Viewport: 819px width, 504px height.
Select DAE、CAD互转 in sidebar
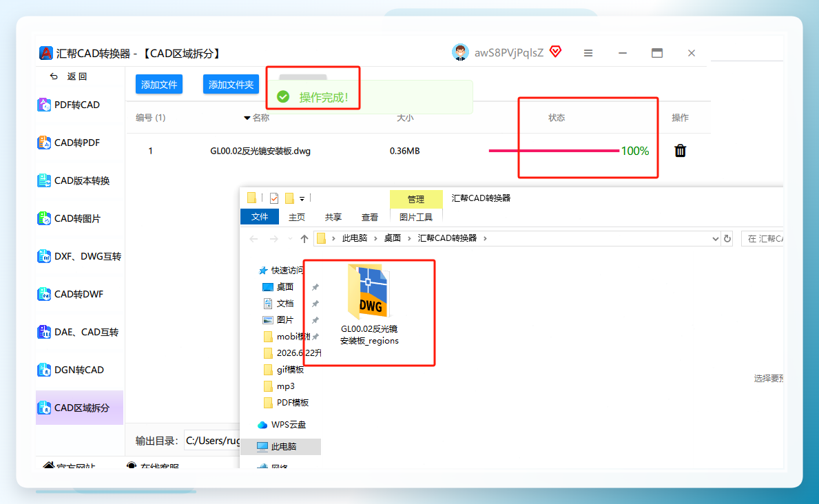tap(79, 332)
